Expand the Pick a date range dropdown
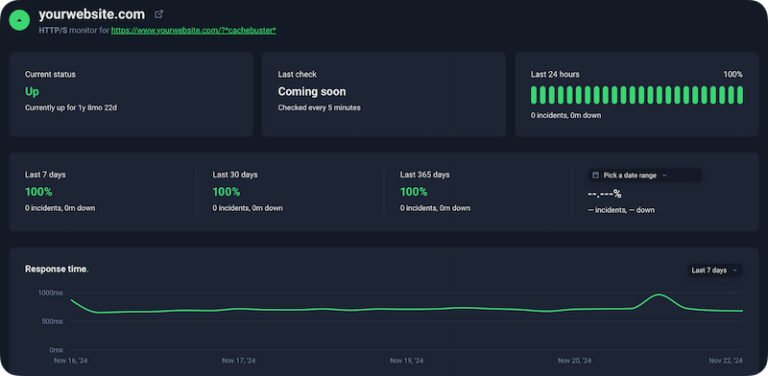 click(x=645, y=175)
